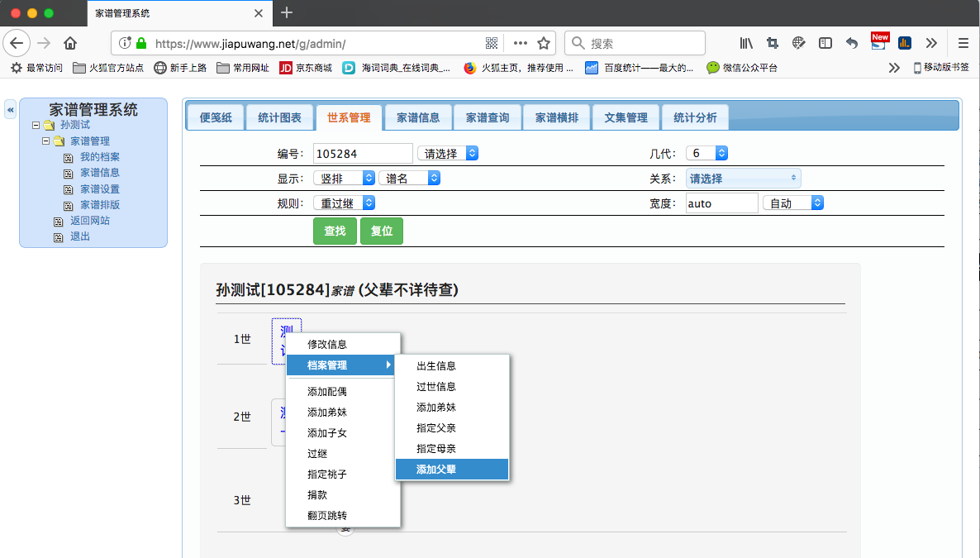Open 家谱排版 in sidebar tree
The image size is (980, 558).
tap(100, 204)
